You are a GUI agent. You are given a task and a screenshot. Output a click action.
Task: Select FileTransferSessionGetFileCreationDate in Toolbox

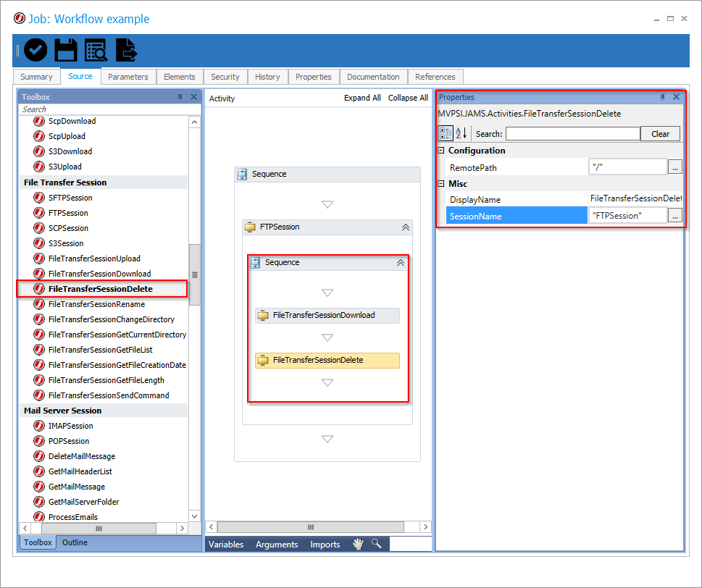click(x=117, y=365)
